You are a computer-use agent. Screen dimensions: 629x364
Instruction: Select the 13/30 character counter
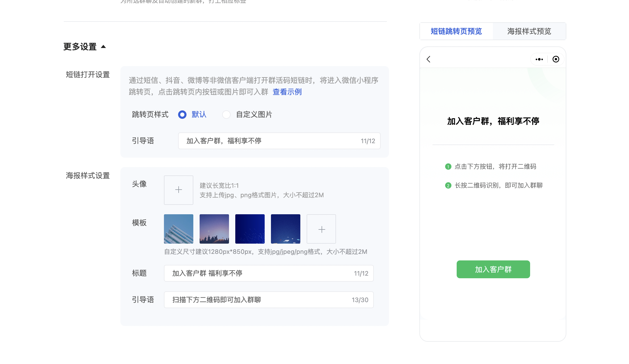click(360, 300)
